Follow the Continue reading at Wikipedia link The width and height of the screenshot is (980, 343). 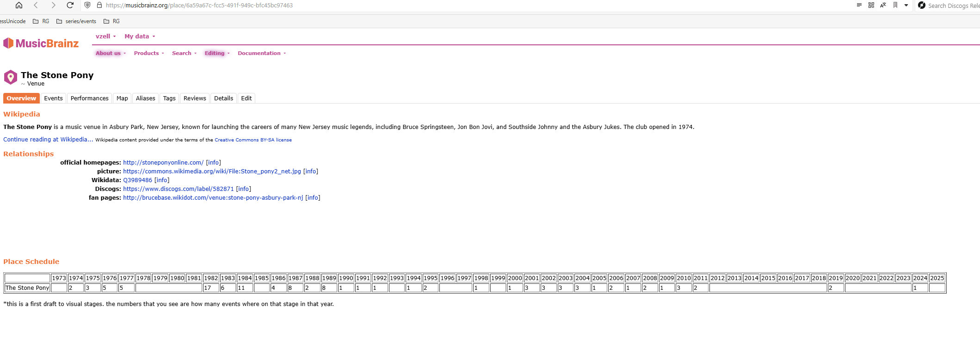point(48,139)
